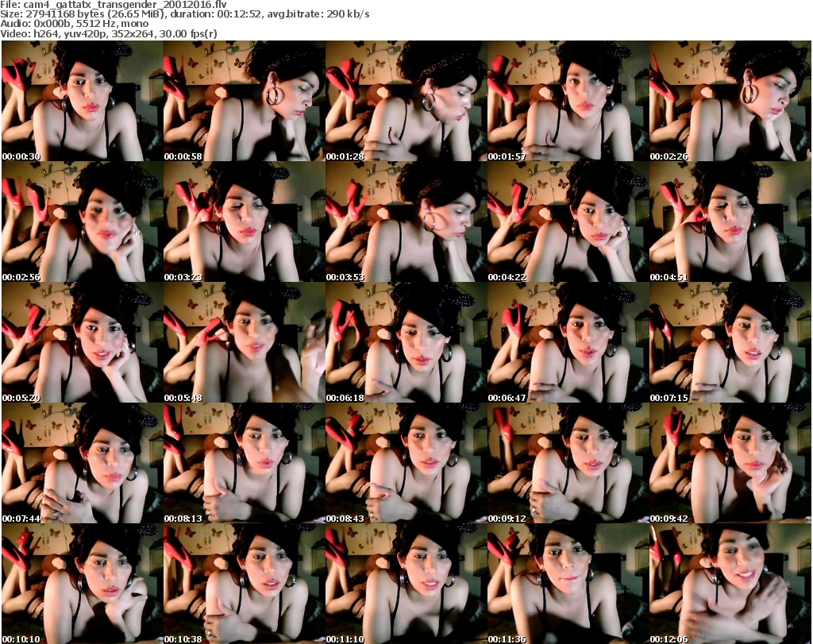Click the 'File:' name line in the header
Image resolution: width=813 pixels, height=644 pixels.
click(114, 5)
